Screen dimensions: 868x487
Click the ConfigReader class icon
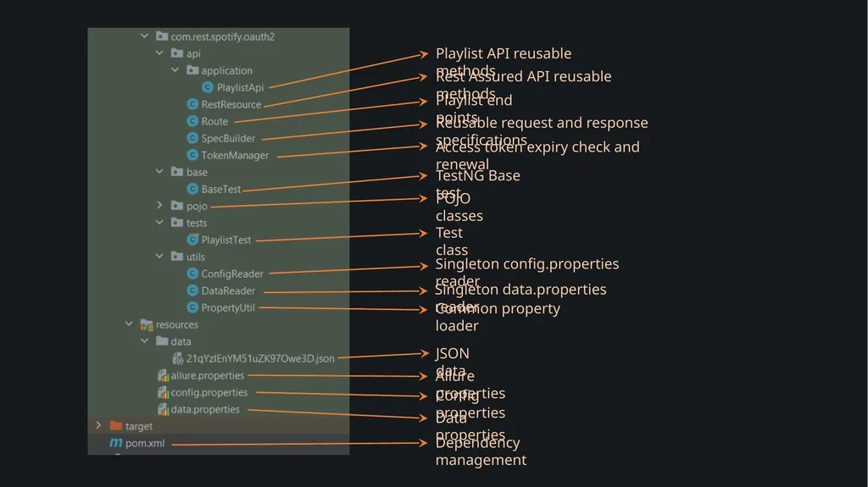tap(192, 274)
